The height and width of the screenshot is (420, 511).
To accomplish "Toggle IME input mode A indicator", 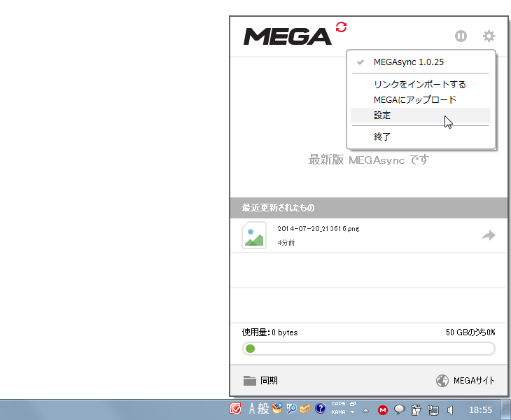I will coord(251,408).
